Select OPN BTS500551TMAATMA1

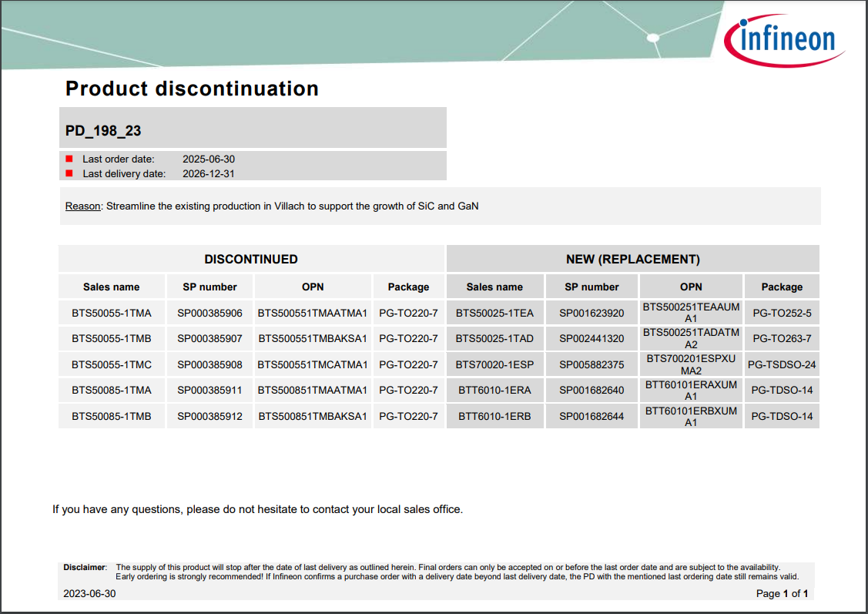[313, 313]
